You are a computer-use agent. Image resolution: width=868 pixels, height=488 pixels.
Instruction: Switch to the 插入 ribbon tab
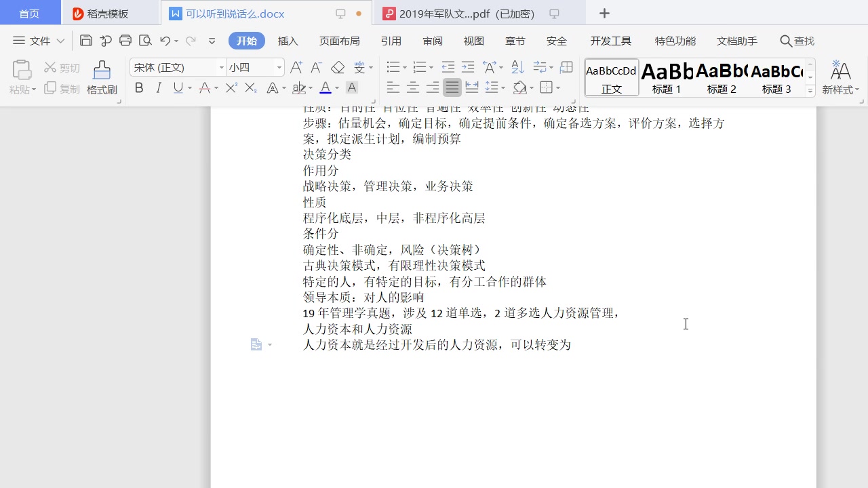(x=288, y=41)
